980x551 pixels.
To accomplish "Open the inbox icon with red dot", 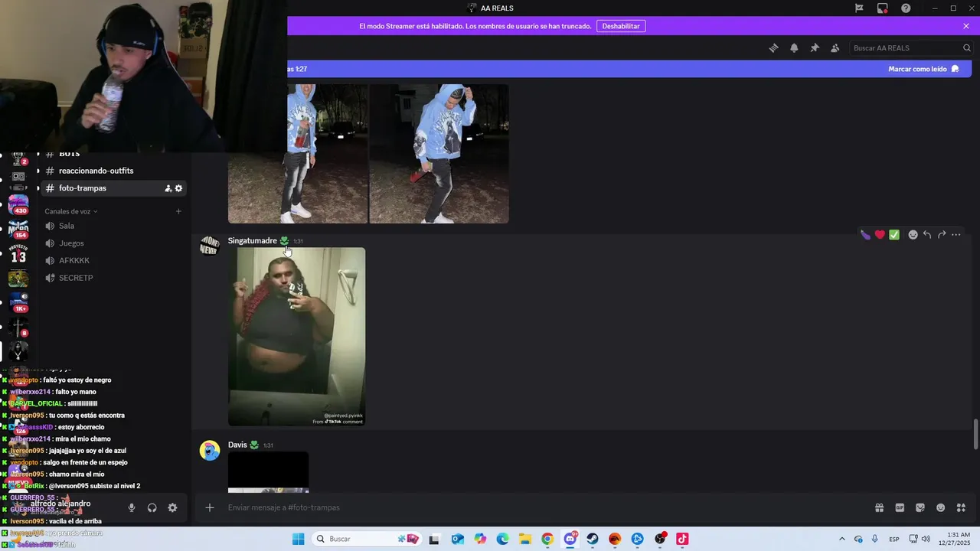I will (883, 8).
